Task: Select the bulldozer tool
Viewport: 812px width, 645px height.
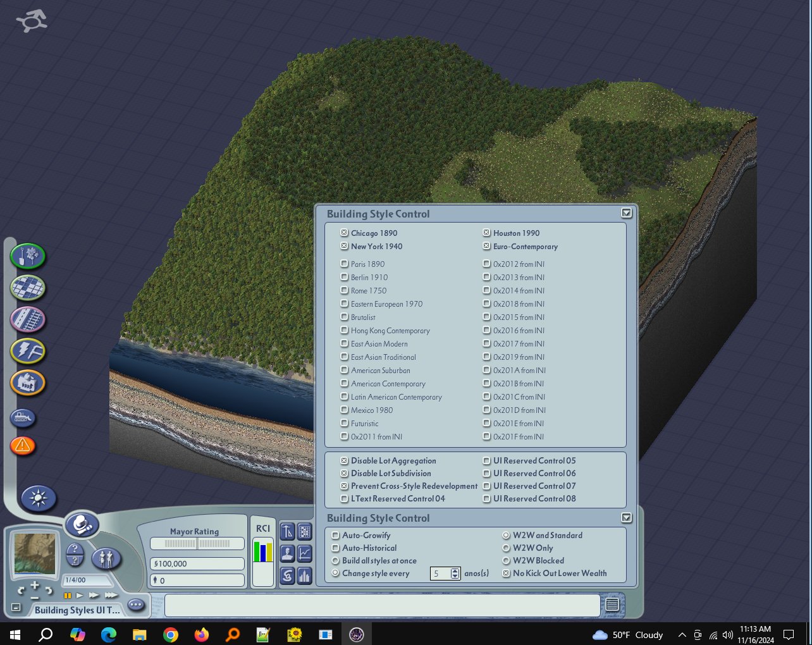Action: click(23, 418)
